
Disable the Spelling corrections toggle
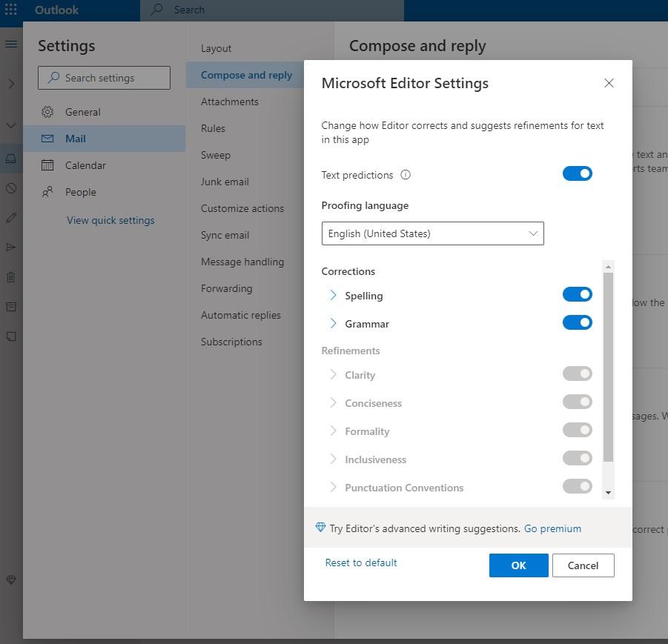point(578,294)
